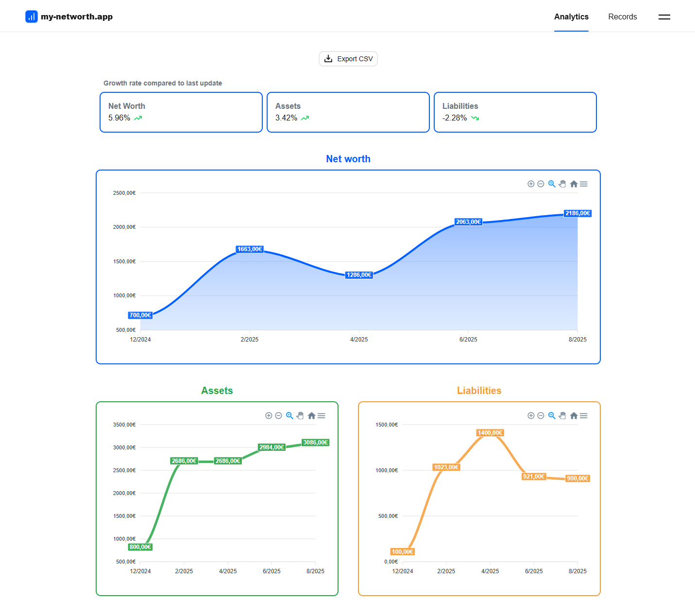Click the Net Worth upward trend arrow icon
This screenshot has height=616, width=695.
coord(138,118)
